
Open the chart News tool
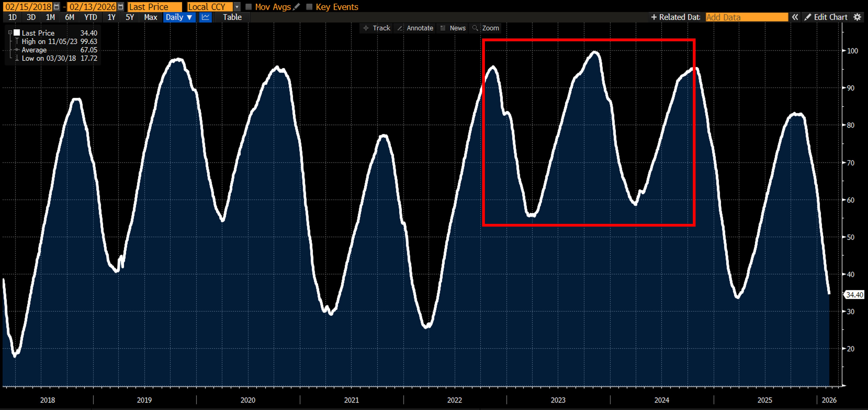[453, 28]
